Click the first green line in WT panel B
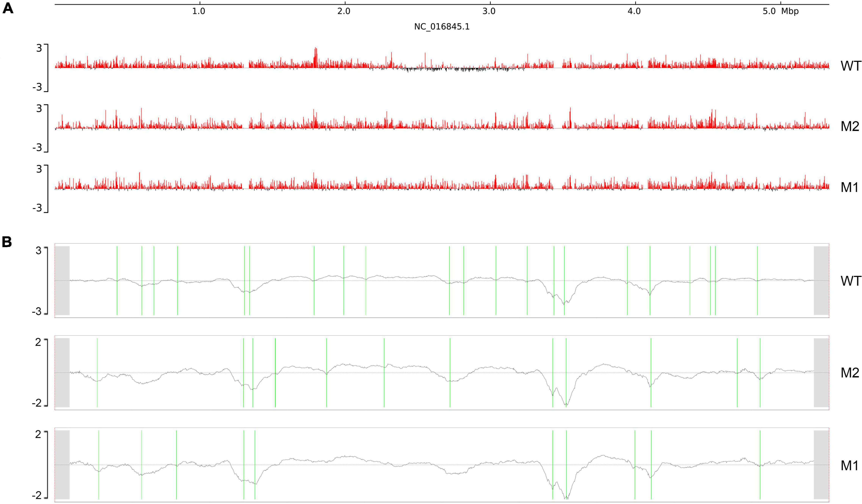The image size is (862, 504). (117, 280)
